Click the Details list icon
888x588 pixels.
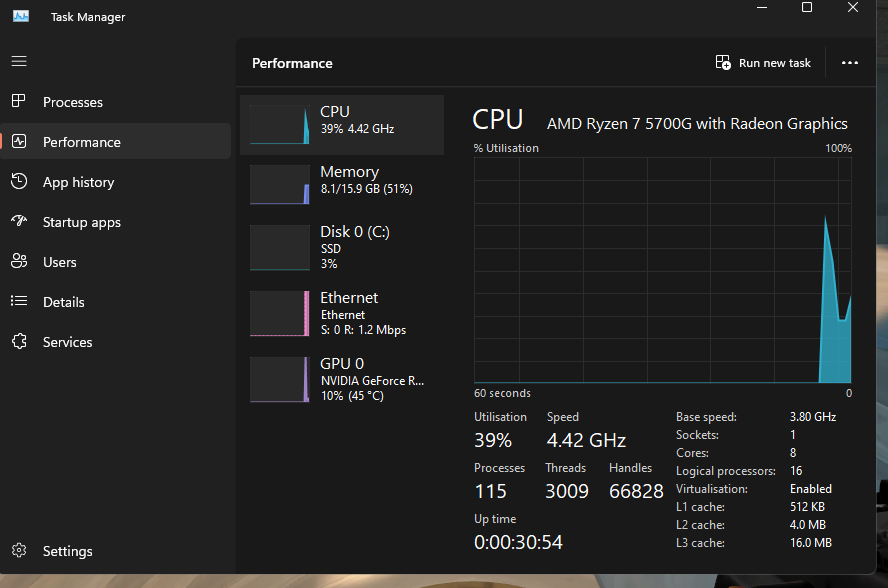[x=19, y=301]
